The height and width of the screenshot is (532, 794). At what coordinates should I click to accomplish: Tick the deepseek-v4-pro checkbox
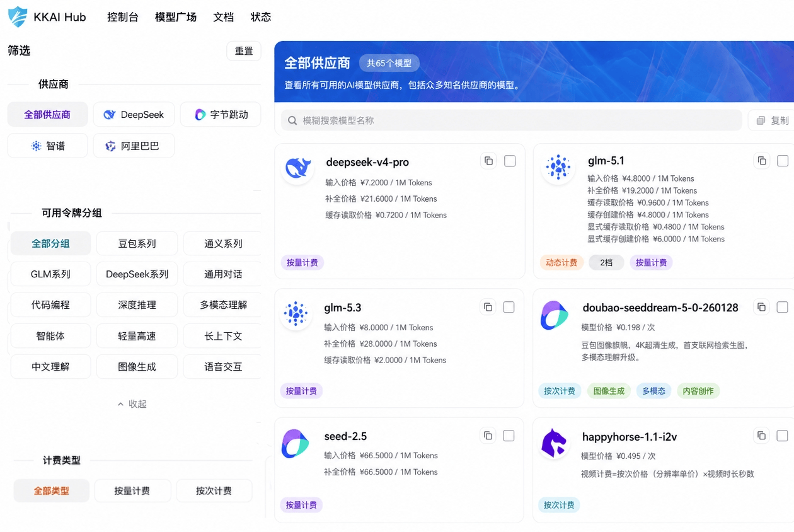click(x=510, y=161)
